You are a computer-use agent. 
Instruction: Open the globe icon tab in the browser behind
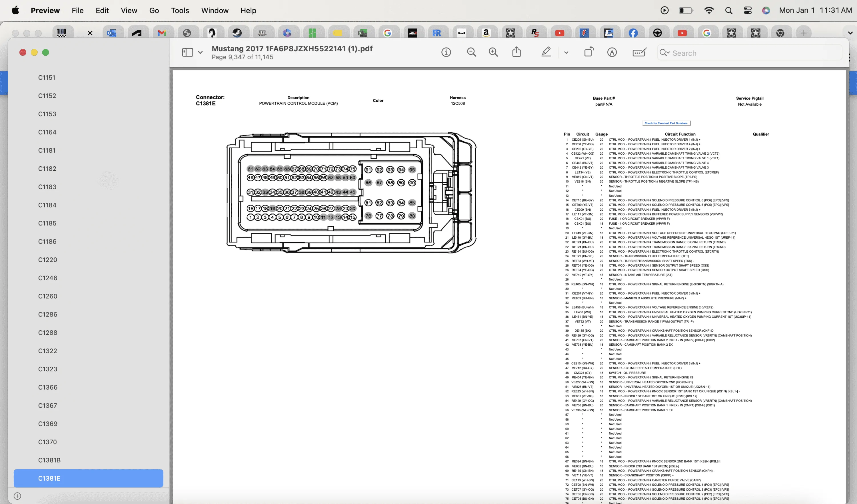187,33
